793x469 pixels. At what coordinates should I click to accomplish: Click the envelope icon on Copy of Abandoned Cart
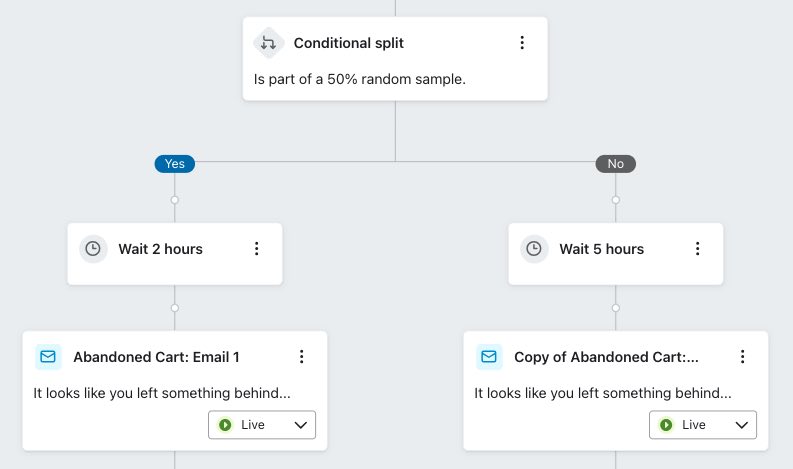click(489, 357)
